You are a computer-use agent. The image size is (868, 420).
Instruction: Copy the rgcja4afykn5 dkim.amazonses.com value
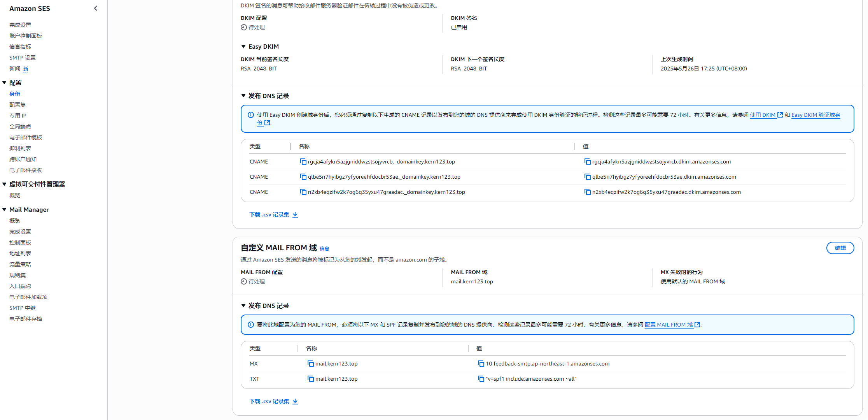587,162
